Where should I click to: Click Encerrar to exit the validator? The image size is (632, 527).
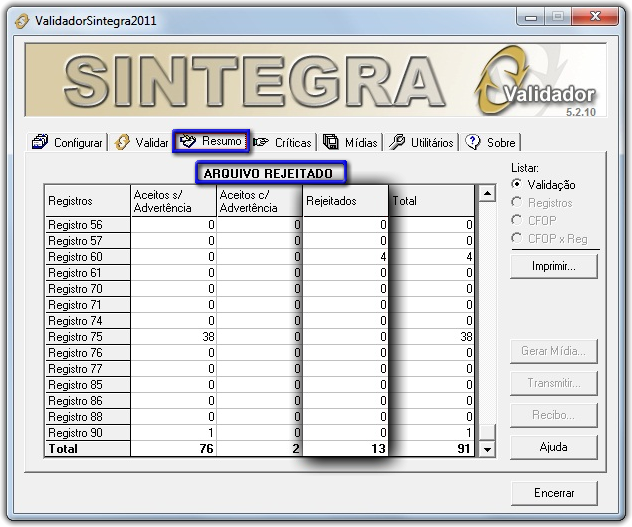pos(554,493)
